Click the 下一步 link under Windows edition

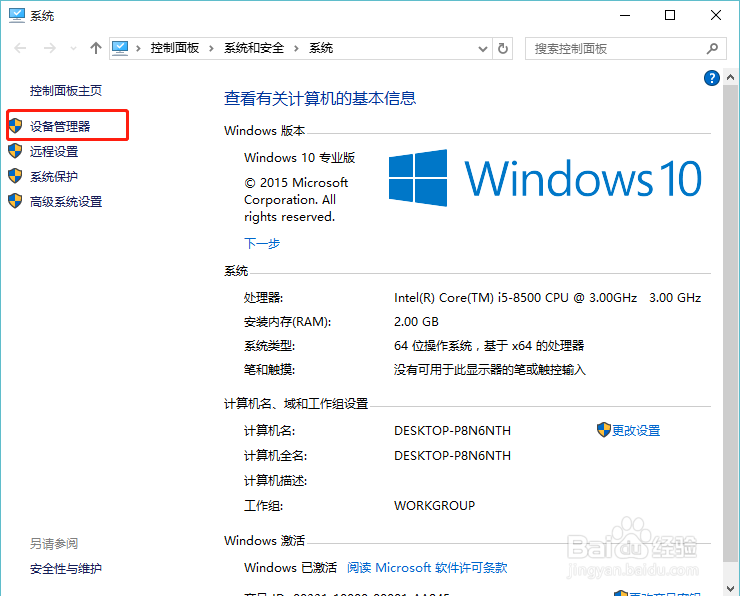point(262,243)
